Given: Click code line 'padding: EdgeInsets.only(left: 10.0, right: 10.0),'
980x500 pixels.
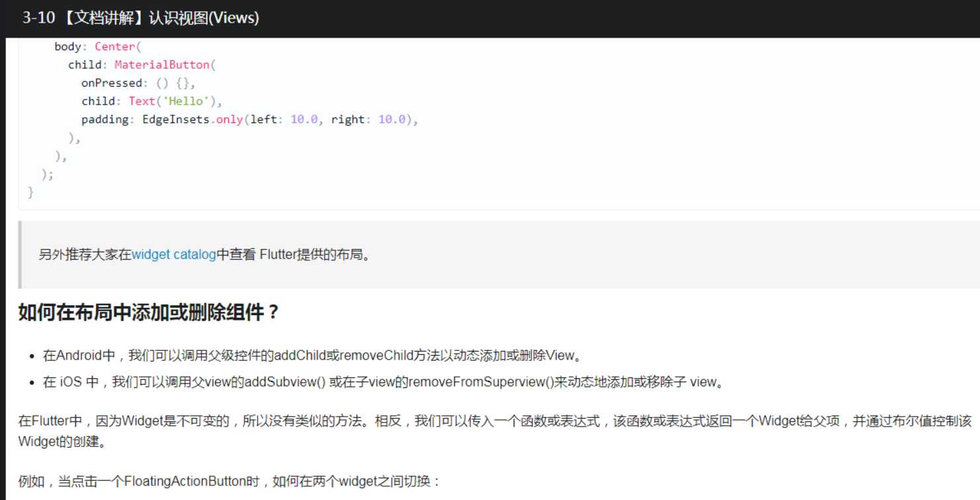Looking at the screenshot, I should [x=251, y=120].
